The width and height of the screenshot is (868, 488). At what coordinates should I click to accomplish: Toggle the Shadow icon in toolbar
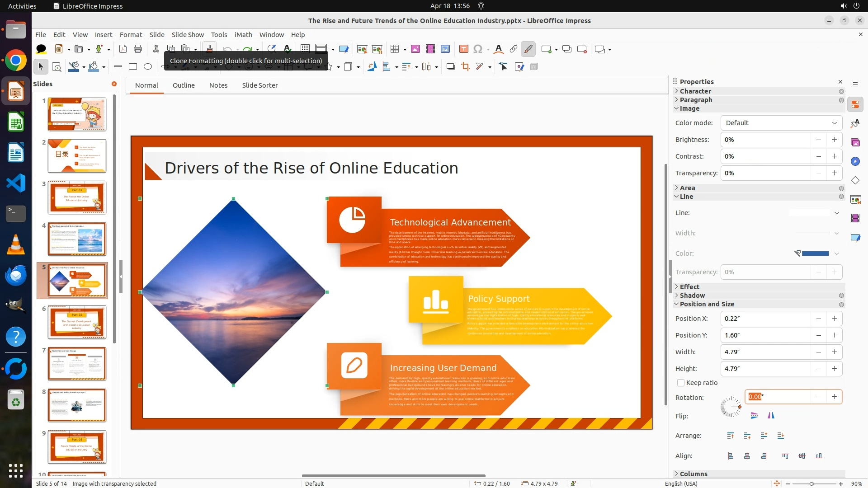450,67
